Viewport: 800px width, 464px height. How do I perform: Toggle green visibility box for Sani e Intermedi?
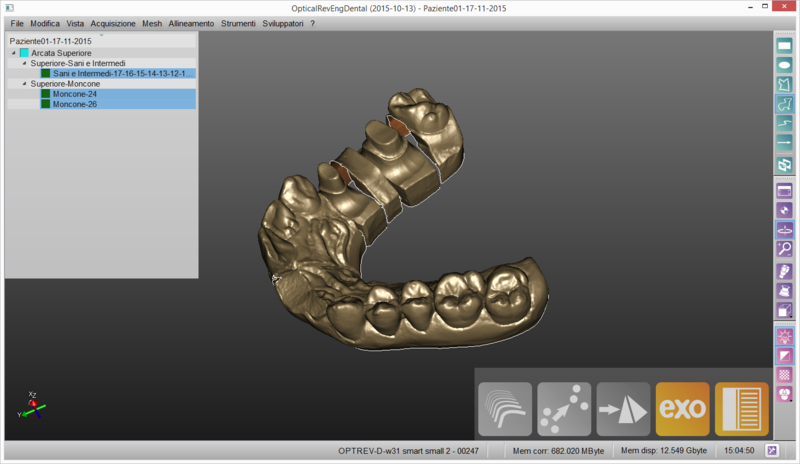(45, 73)
